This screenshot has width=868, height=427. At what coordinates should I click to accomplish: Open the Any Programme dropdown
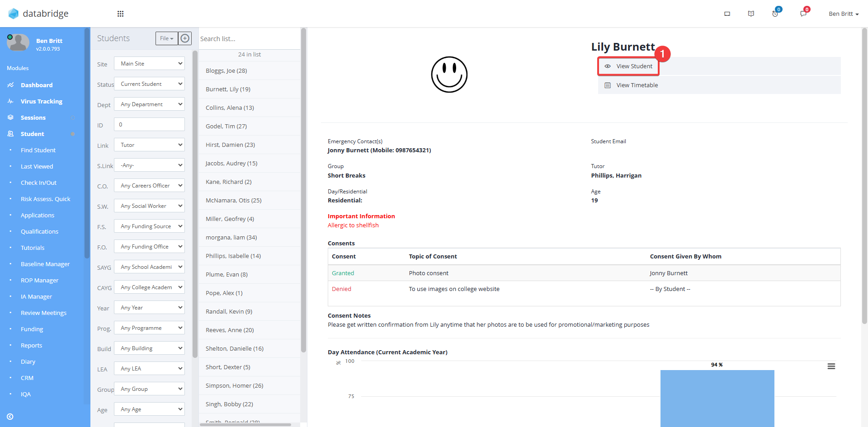[149, 328]
